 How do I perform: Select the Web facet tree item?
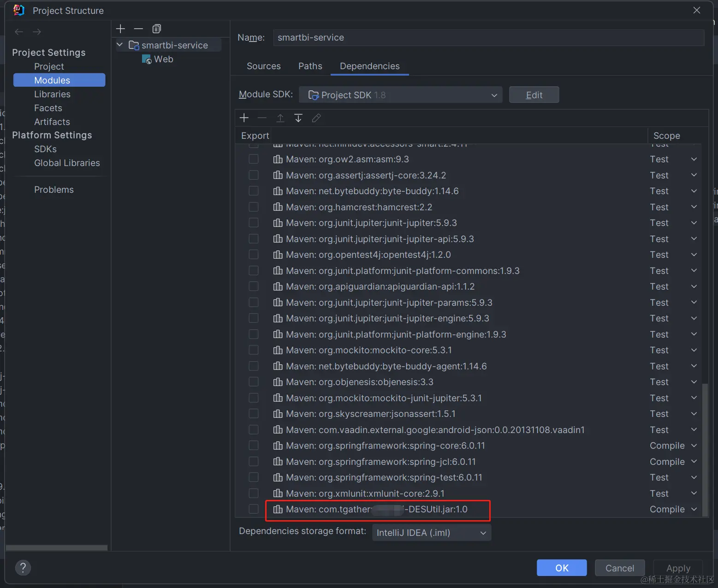pyautogui.click(x=164, y=59)
